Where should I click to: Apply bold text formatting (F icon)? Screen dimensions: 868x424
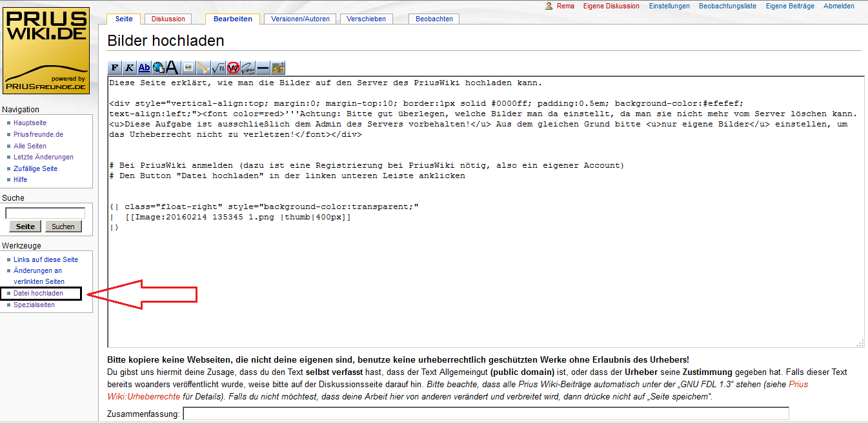point(114,67)
